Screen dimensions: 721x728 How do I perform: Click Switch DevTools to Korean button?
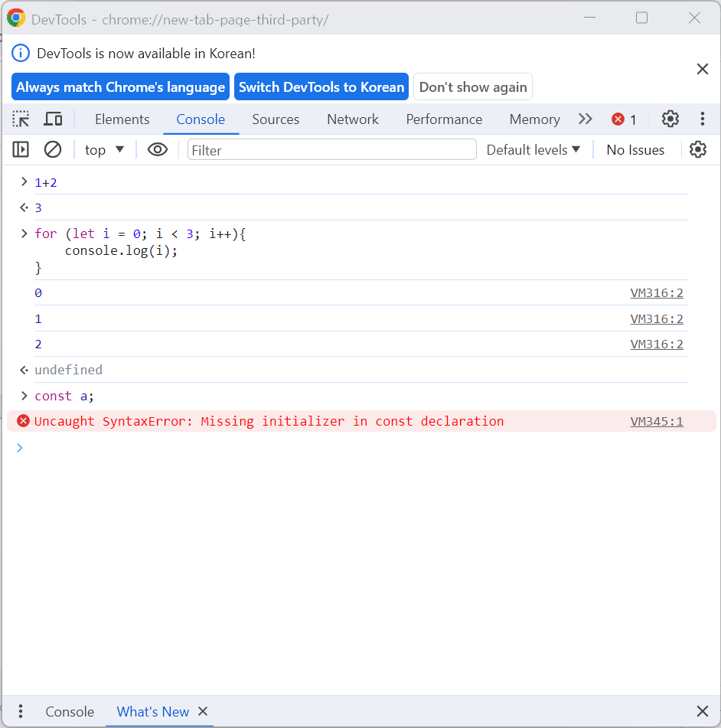(321, 87)
